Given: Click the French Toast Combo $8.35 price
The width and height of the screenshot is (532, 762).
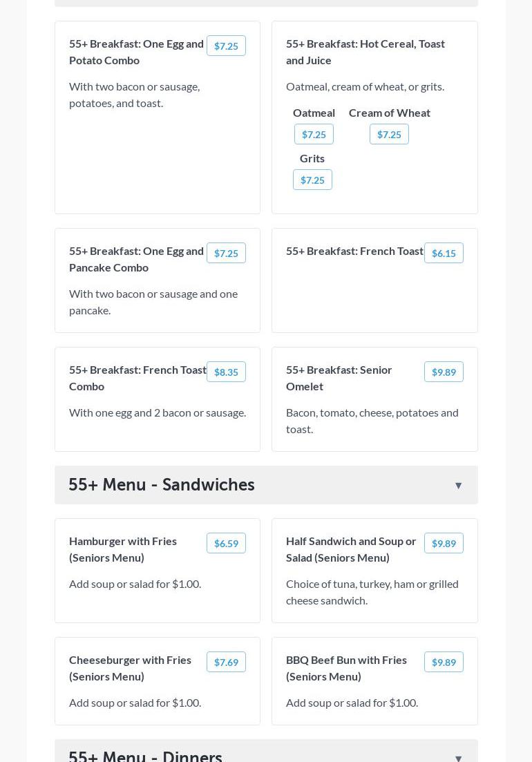Looking at the screenshot, I should click(226, 372).
